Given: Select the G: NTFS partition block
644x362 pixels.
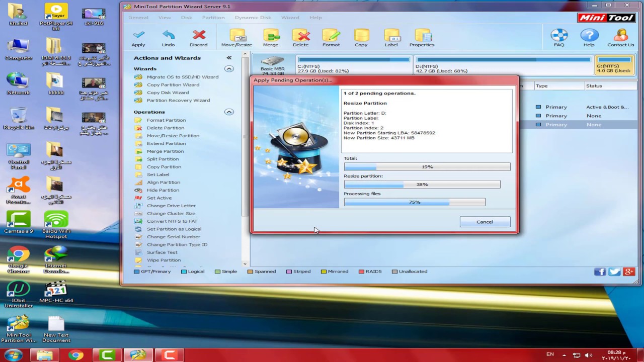Looking at the screenshot, I should 614,65.
